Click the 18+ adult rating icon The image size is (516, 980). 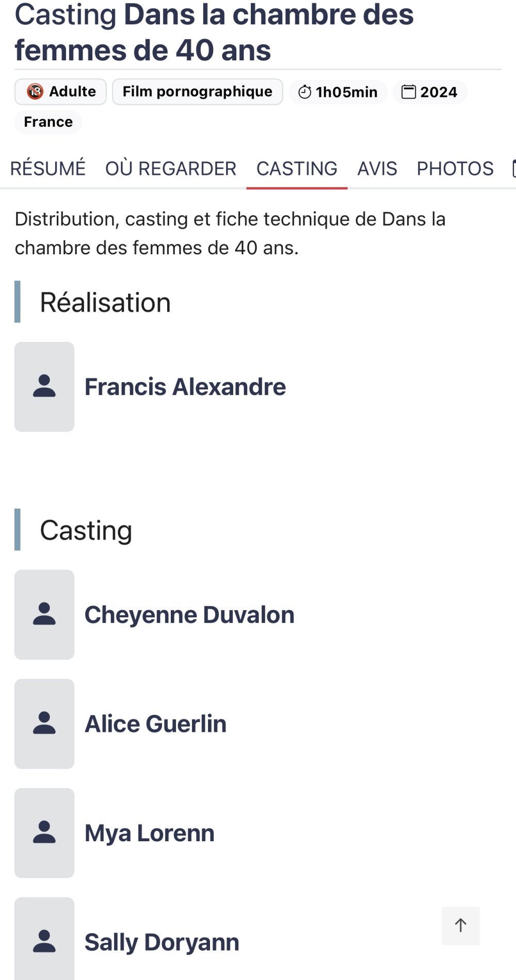click(35, 92)
